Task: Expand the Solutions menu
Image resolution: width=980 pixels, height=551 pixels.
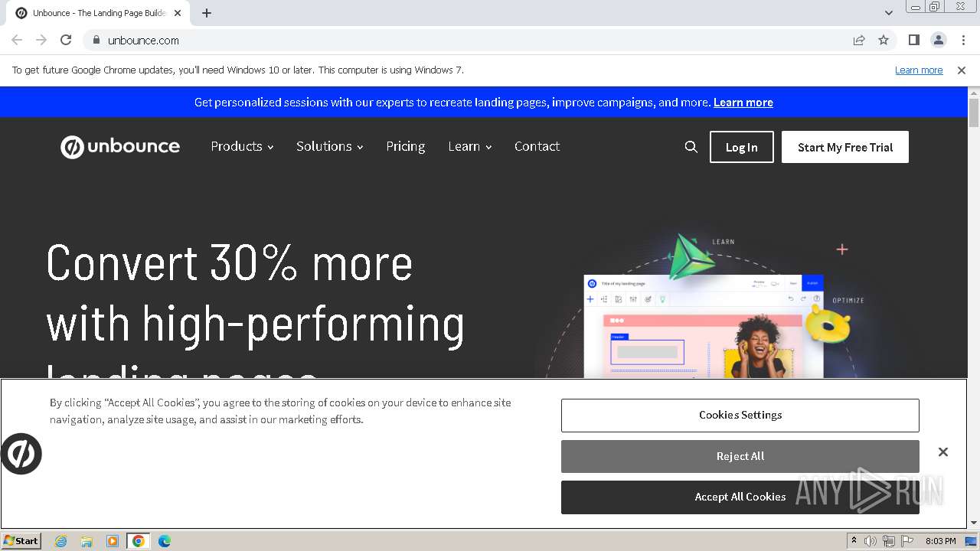Action: 329,146
